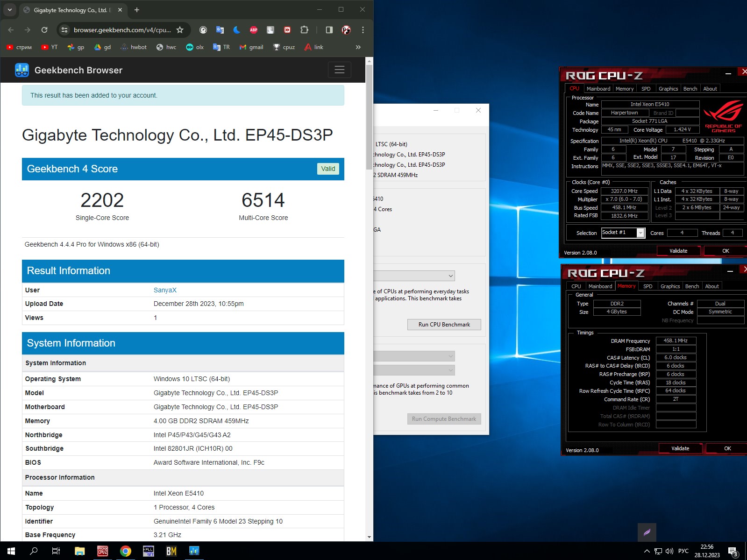Image resolution: width=747 pixels, height=560 pixels.
Task: Open the gmail bookmark
Action: point(251,47)
